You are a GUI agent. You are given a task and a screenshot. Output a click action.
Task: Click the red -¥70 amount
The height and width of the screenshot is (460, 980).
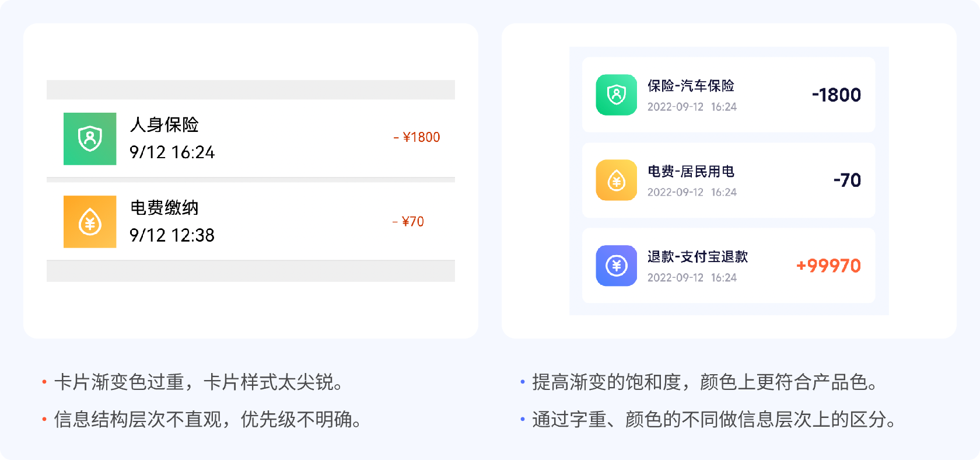pos(408,222)
